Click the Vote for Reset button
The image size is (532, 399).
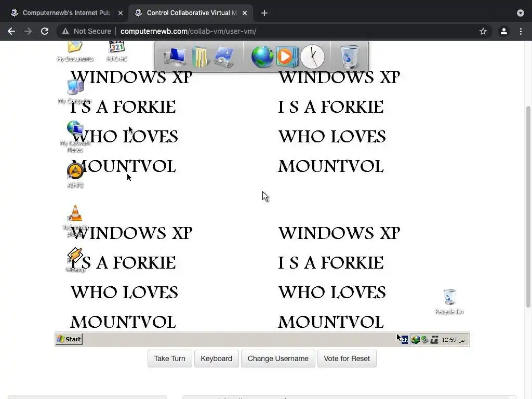pos(347,358)
